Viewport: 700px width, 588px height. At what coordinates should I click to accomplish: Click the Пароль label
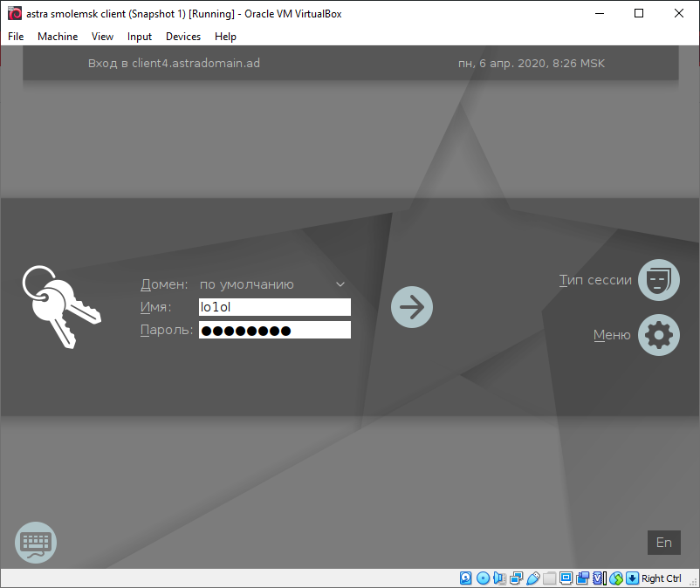167,330
